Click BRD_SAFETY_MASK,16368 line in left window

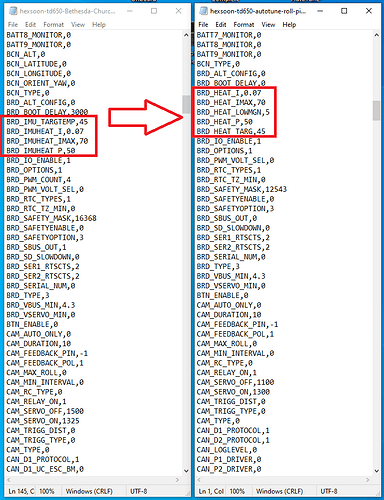coord(51,218)
